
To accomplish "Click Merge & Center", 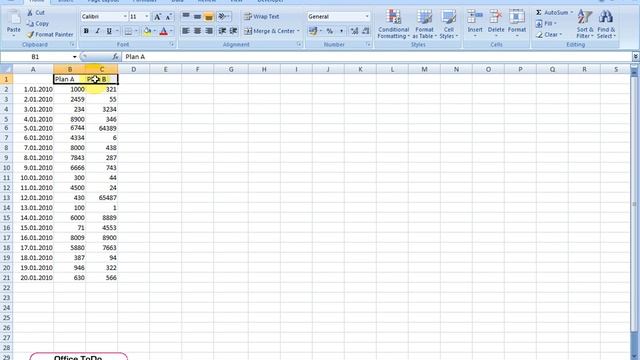I will point(269,31).
